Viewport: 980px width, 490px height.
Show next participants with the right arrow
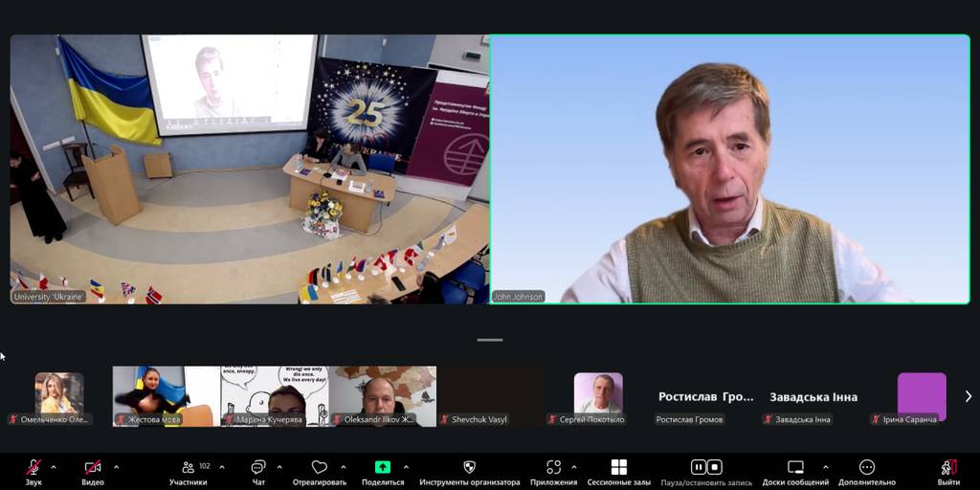968,396
